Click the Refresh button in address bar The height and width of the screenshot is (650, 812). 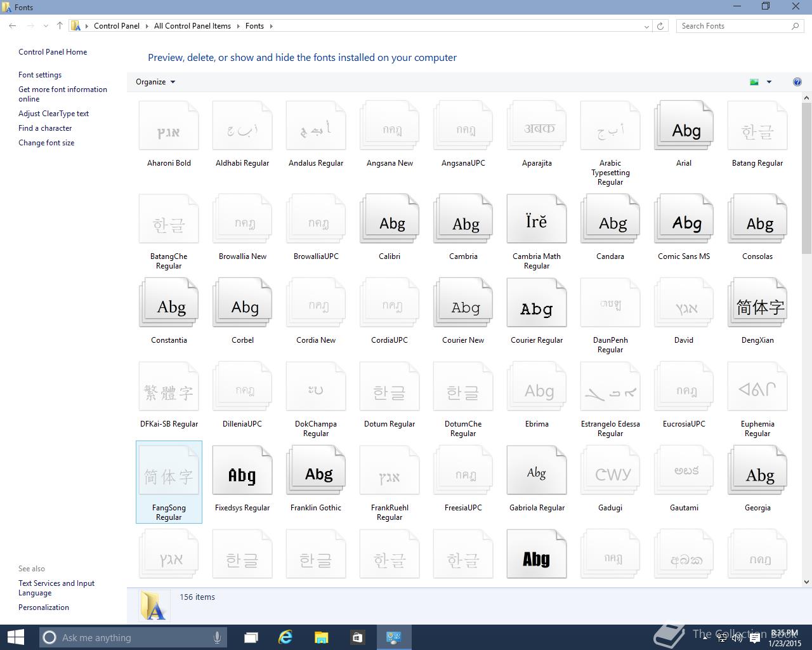click(660, 26)
